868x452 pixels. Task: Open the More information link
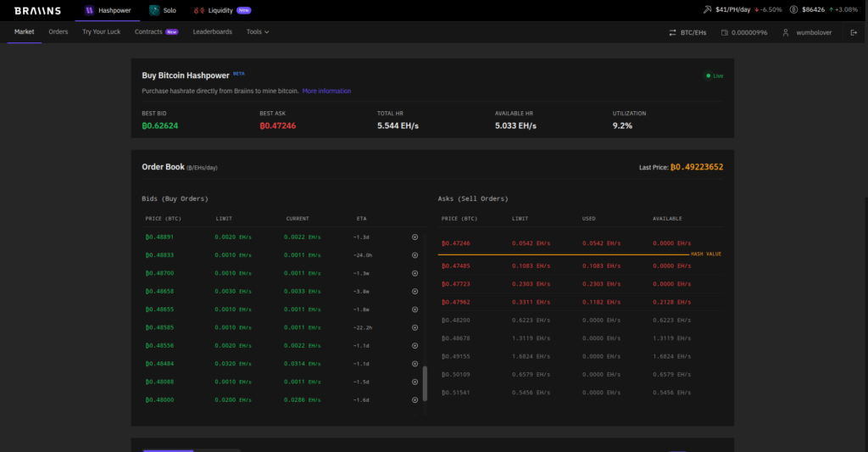point(326,91)
